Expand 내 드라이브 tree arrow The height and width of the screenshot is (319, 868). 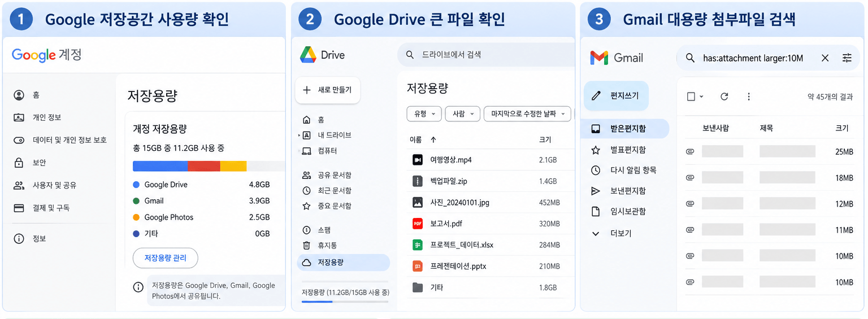click(x=299, y=136)
